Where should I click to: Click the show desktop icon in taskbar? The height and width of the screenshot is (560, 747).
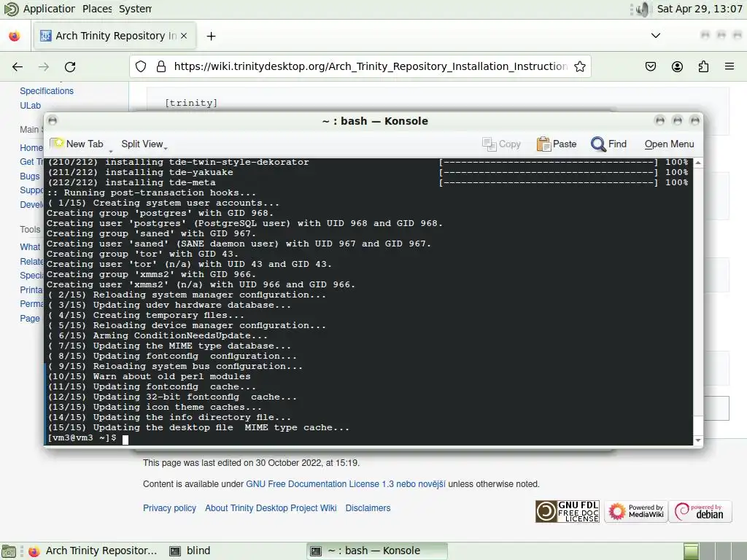9,551
